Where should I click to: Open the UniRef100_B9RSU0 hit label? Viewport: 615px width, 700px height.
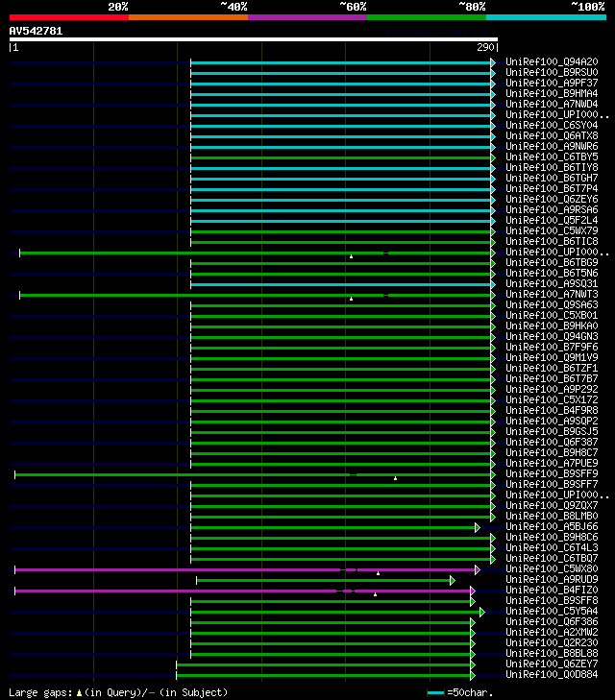(552, 72)
